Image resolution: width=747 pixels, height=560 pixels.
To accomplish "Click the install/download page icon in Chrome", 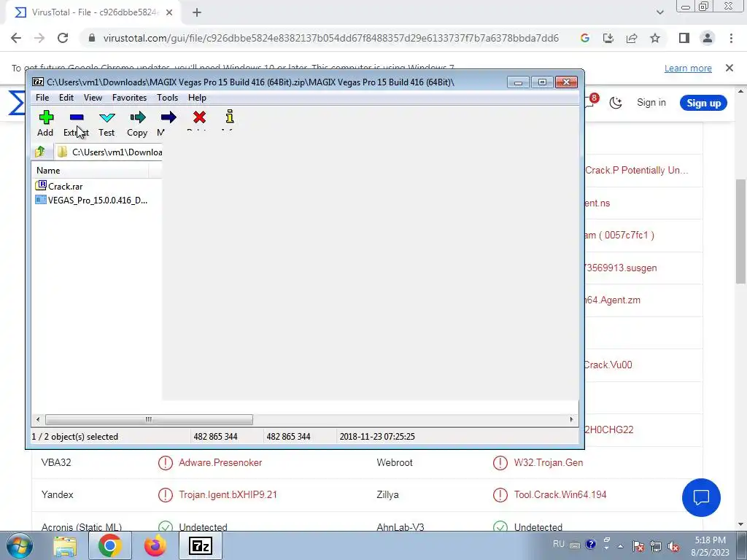I will tap(608, 38).
